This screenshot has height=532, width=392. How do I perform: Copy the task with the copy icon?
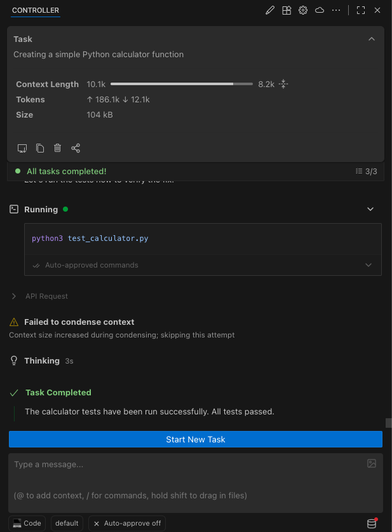40,148
